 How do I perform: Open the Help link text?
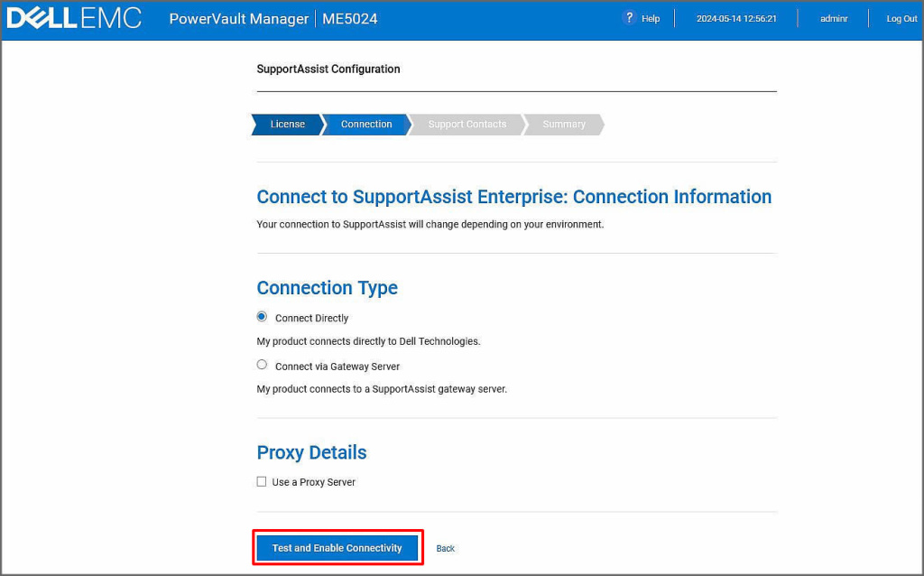pos(651,19)
